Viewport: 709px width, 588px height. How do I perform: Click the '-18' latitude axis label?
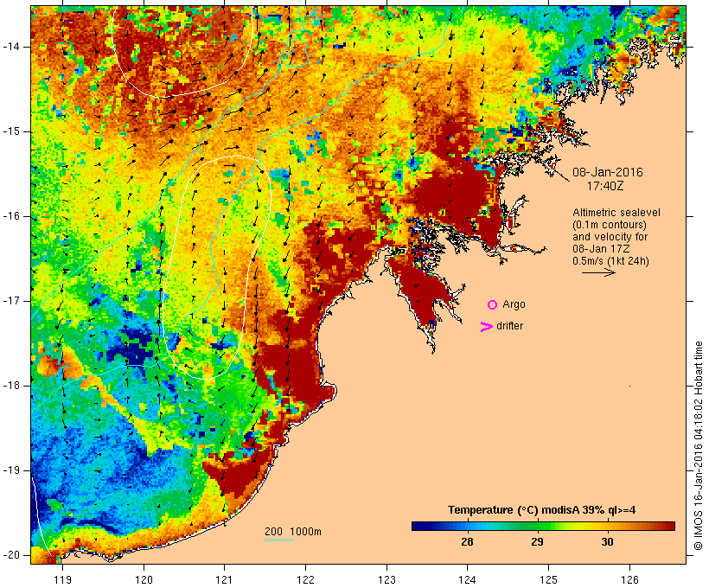coord(10,386)
